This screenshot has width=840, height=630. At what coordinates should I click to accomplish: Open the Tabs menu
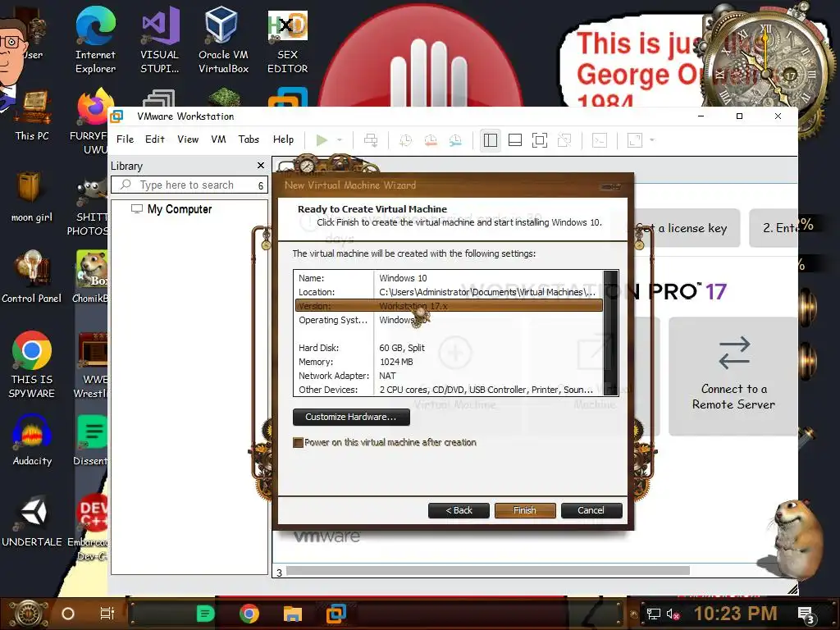point(249,139)
